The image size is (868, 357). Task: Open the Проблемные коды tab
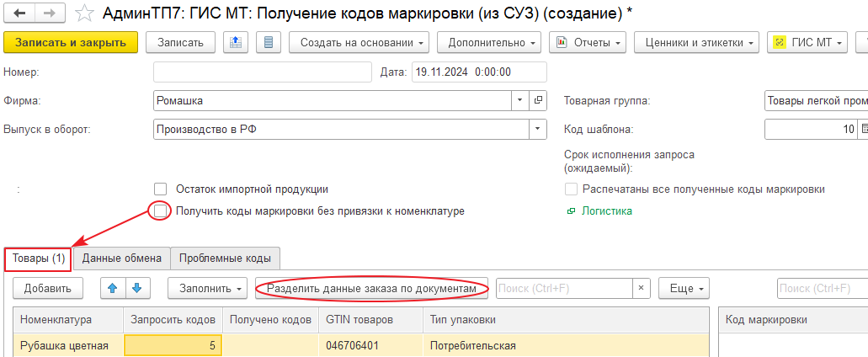pyautogui.click(x=226, y=258)
